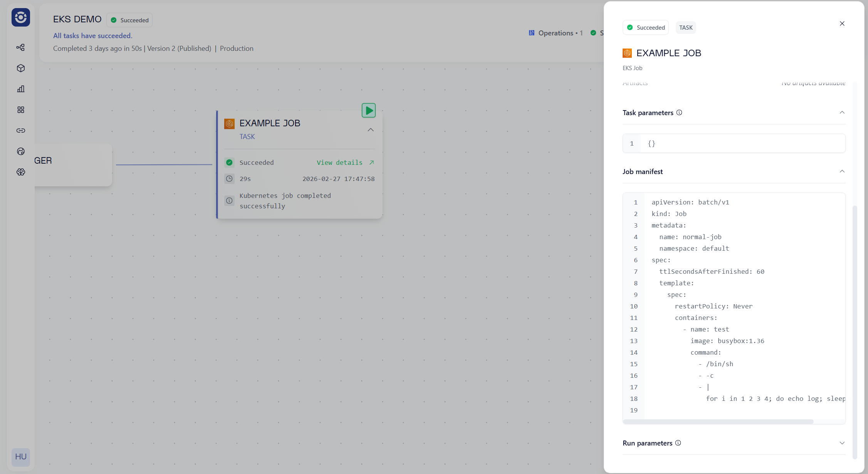This screenshot has height=474, width=868.
Task: Open the brain AI icon in sidebar
Action: pos(21,172)
